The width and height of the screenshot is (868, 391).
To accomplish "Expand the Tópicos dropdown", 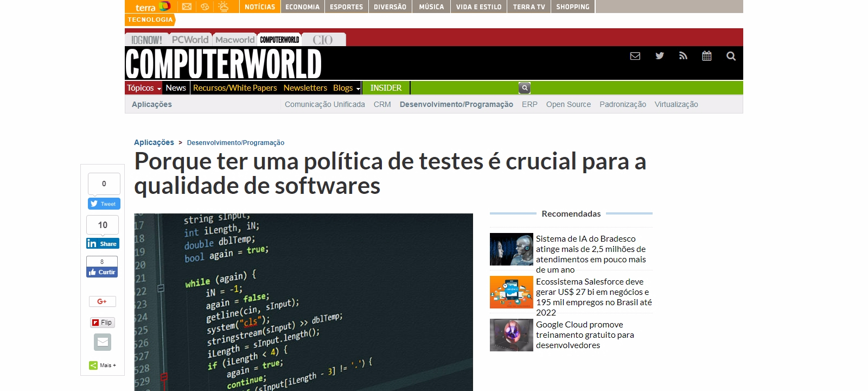I will 144,88.
